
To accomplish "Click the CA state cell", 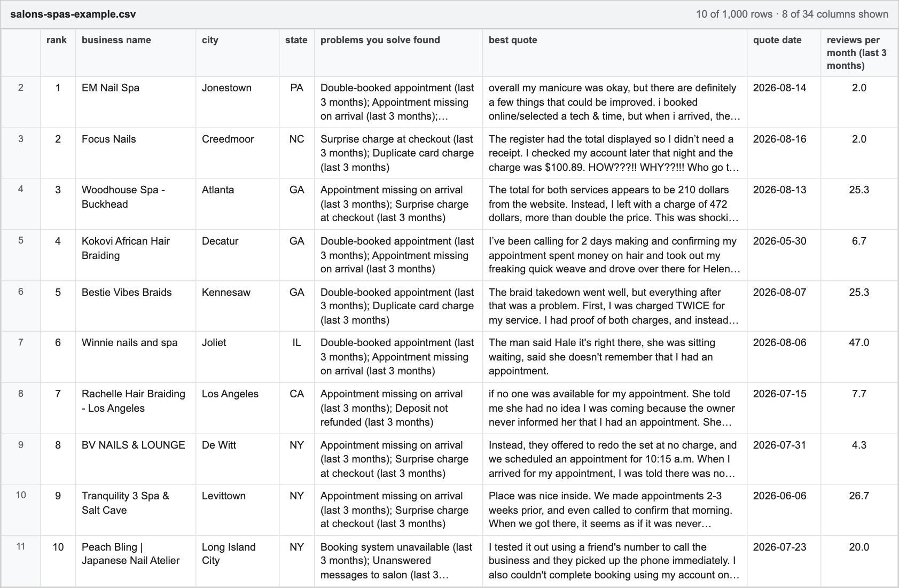I will point(296,408).
